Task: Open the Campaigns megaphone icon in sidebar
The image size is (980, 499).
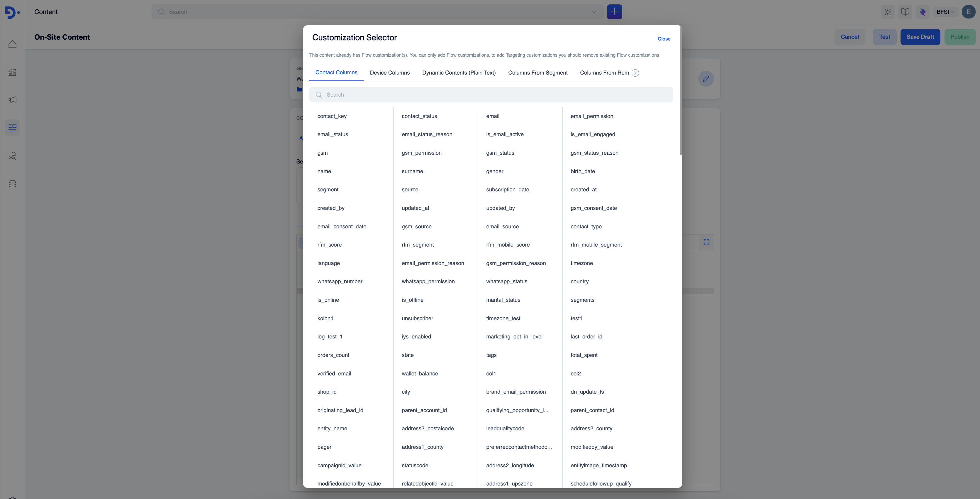Action: tap(13, 100)
